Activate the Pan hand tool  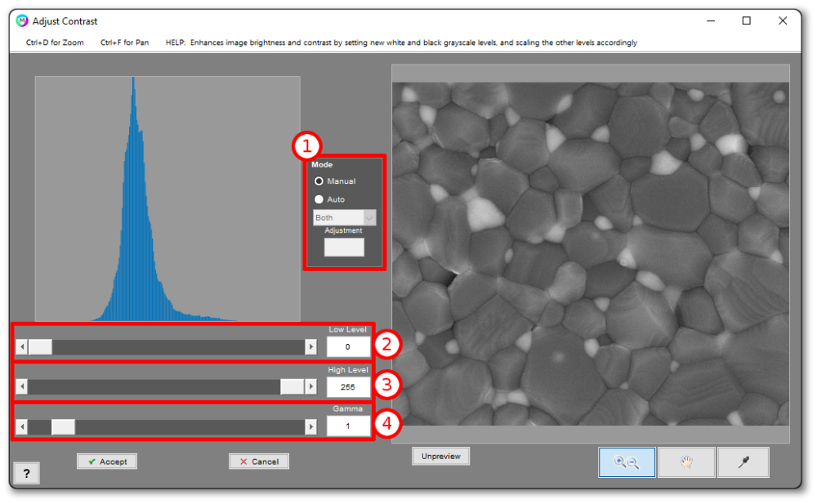click(685, 462)
